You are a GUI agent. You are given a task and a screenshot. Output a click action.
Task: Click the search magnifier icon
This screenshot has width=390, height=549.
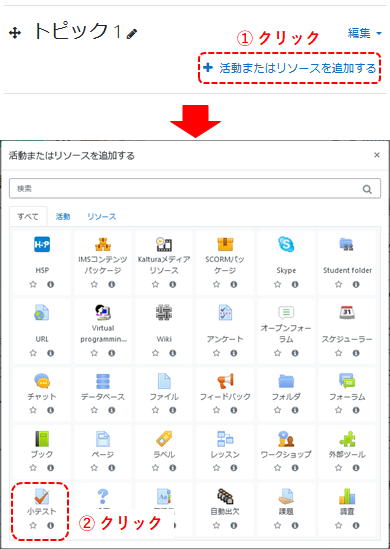pos(367,189)
